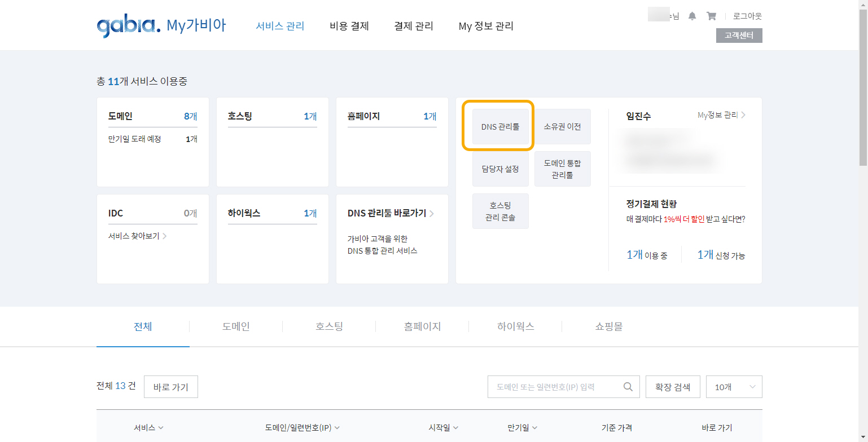This screenshot has height=442, width=868.
Task: Open the 10개 page-size dropdown
Action: 734,387
